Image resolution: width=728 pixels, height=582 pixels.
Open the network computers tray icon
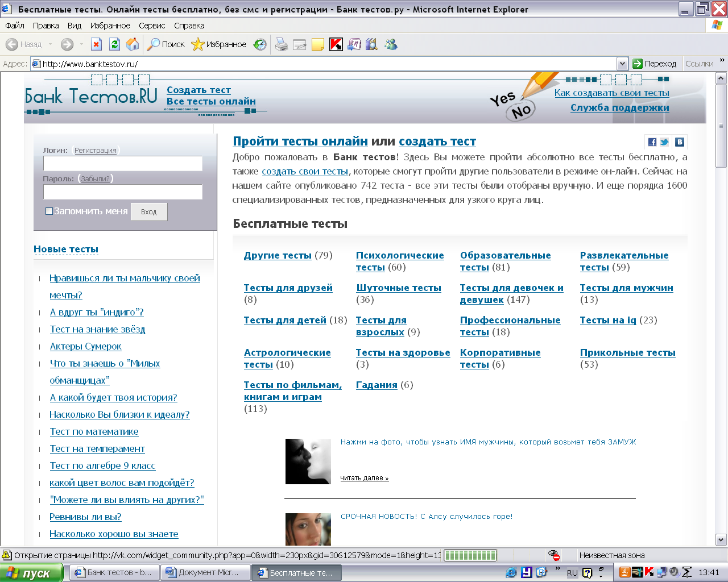(661, 572)
